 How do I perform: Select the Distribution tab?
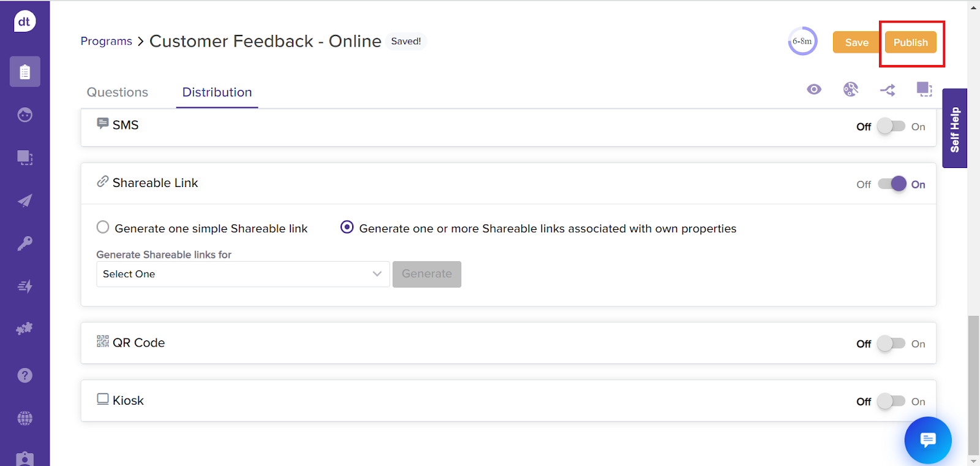pos(217,92)
